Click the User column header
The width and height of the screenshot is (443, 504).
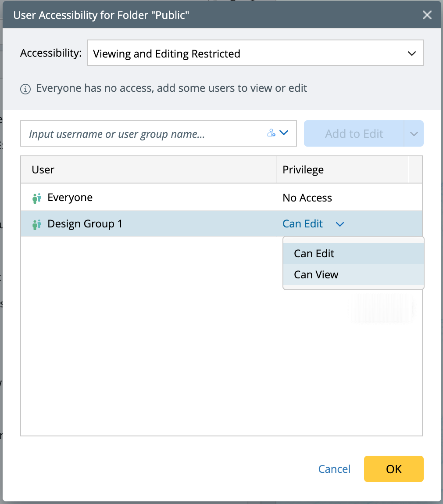point(43,169)
